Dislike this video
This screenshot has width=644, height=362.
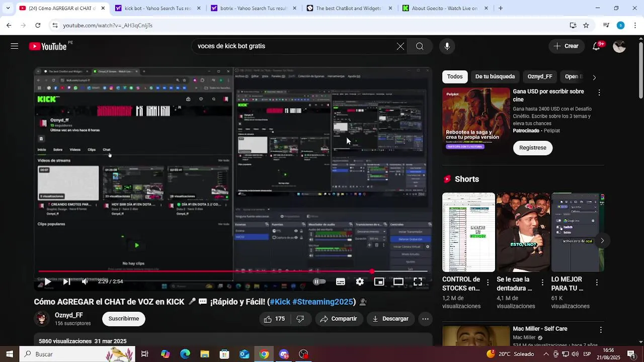[300, 319]
